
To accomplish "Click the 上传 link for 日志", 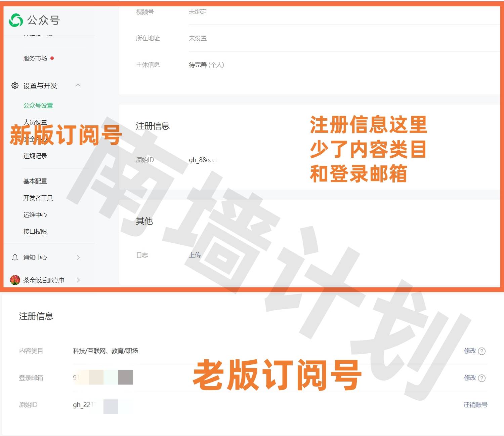I will 195,255.
